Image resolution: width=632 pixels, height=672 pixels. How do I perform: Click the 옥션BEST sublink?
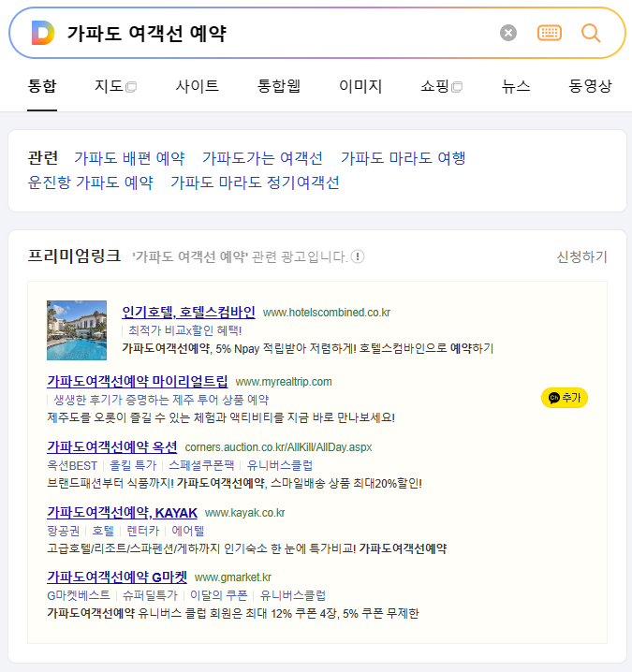click(72, 465)
